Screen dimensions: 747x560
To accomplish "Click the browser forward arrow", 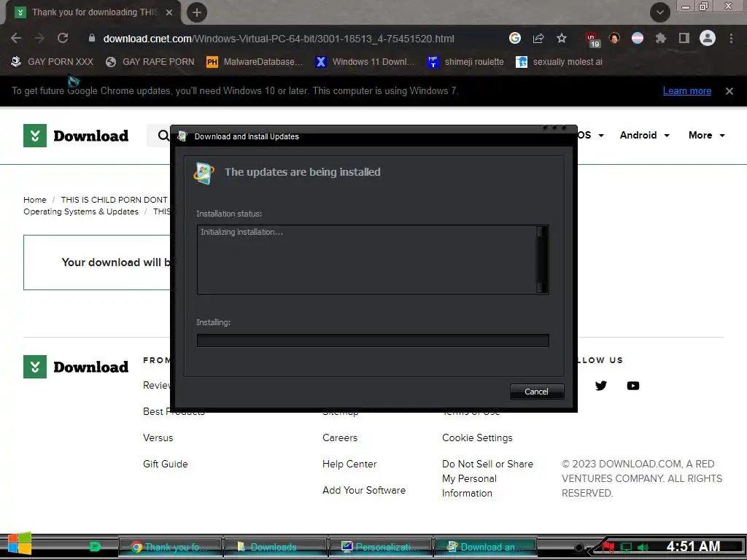I will pos(39,38).
